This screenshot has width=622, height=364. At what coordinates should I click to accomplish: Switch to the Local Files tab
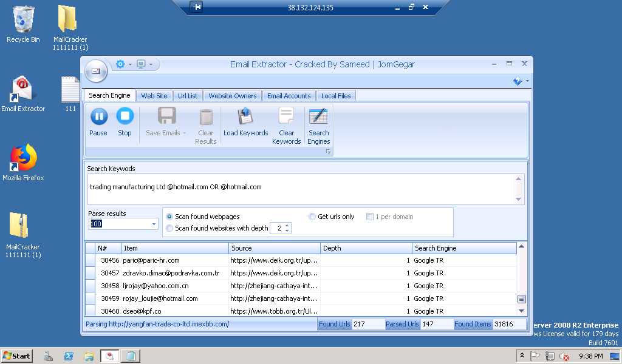point(336,96)
